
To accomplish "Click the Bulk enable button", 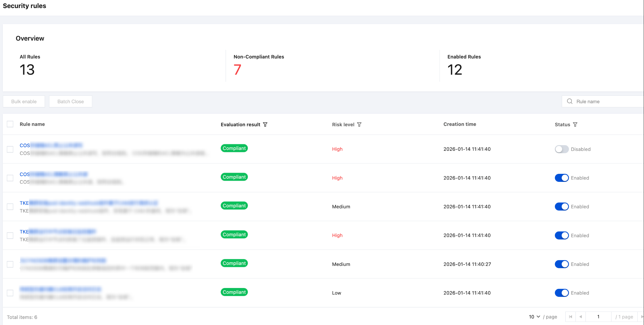I will pos(24,102).
